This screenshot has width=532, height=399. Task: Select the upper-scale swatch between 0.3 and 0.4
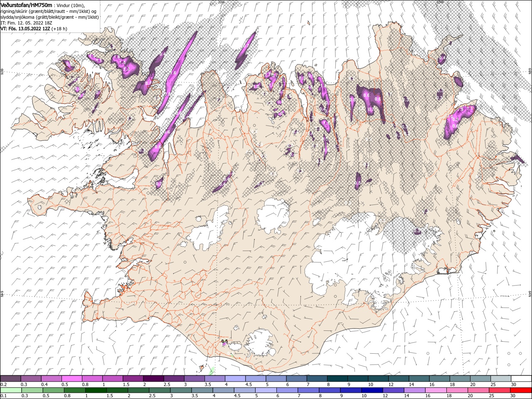pyautogui.click(x=31, y=379)
